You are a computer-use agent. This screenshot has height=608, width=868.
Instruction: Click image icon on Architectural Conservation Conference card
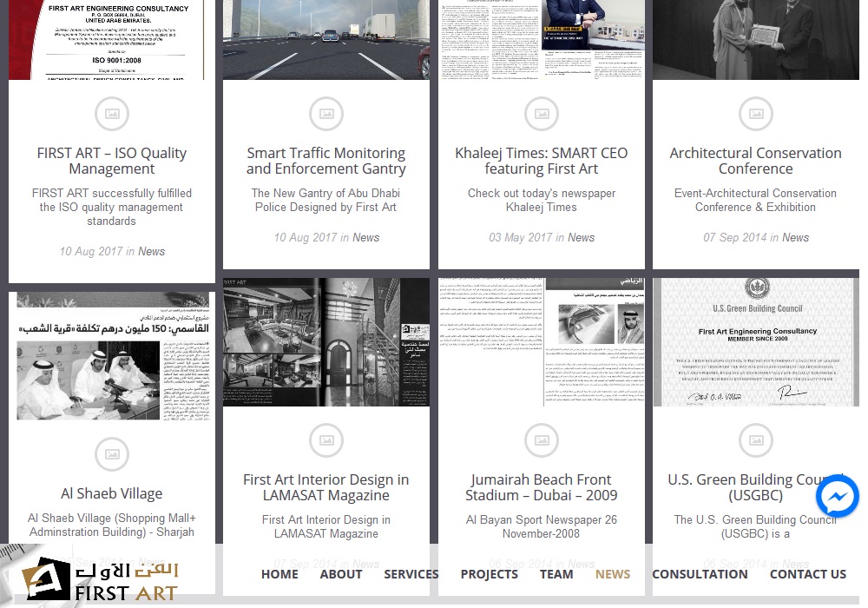(756, 114)
